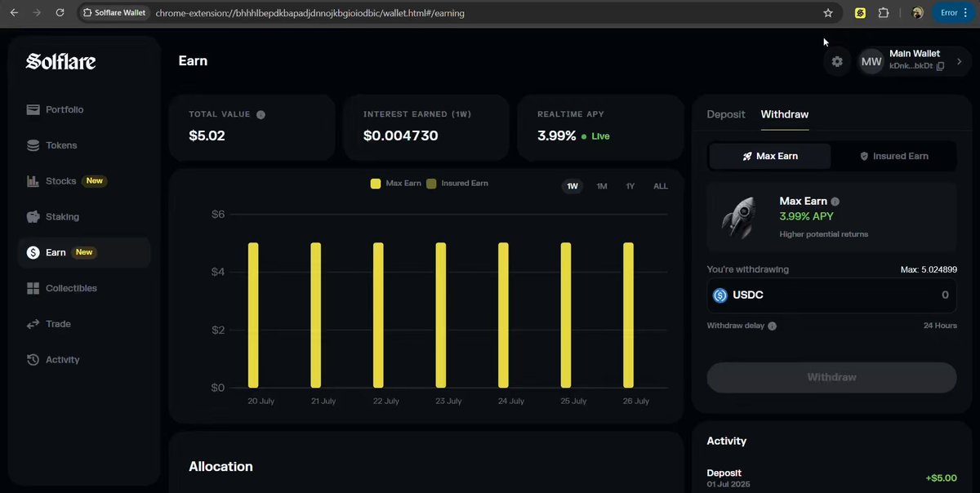Open the Chrome extensions puzzle icon
The height and width of the screenshot is (493, 980).
click(884, 13)
